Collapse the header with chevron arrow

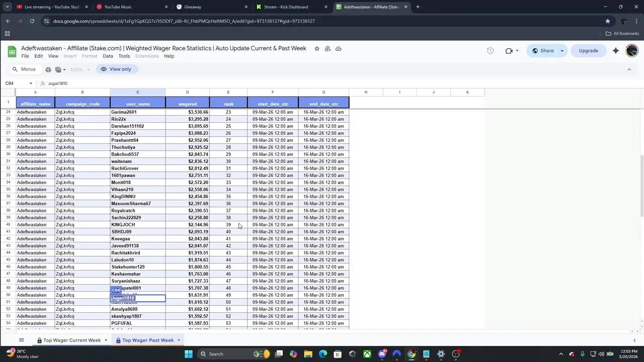coord(629,69)
